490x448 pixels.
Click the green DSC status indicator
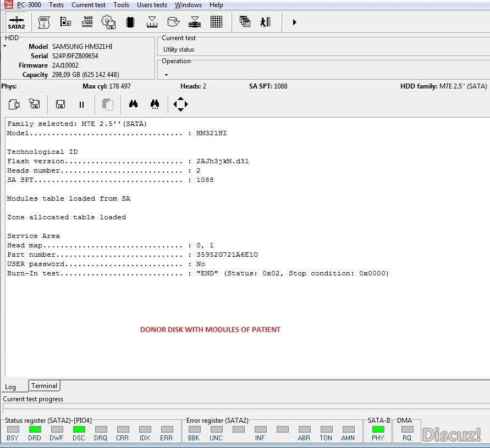point(79,429)
